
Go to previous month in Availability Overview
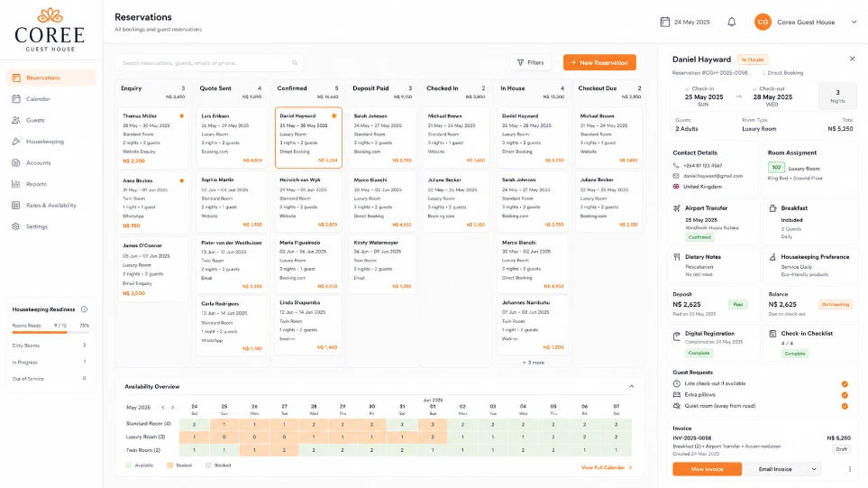click(x=163, y=407)
